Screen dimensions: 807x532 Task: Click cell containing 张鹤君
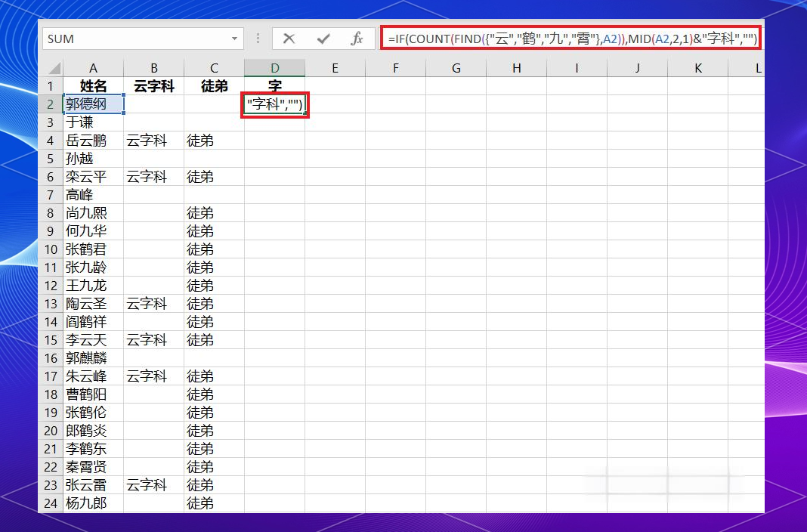[x=93, y=249]
